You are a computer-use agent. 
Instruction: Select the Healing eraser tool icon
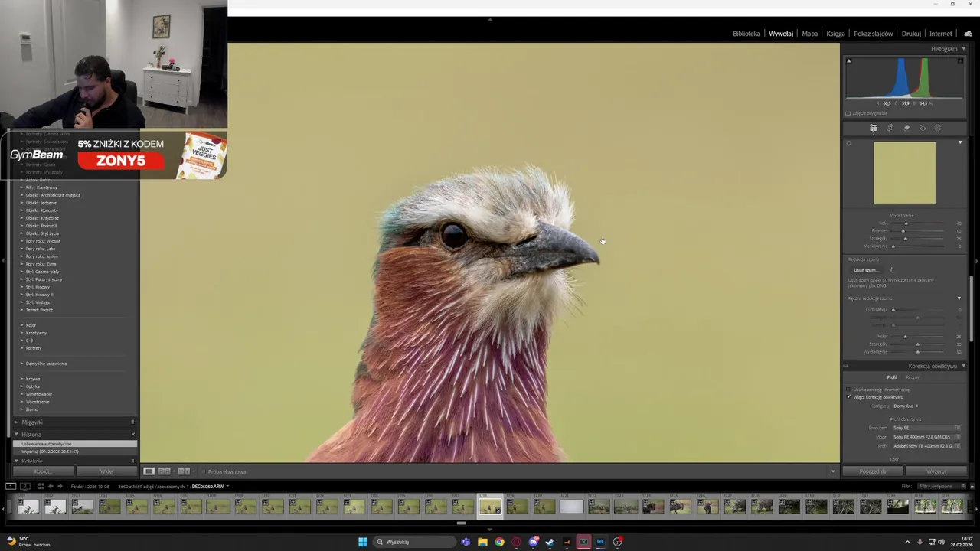(906, 128)
